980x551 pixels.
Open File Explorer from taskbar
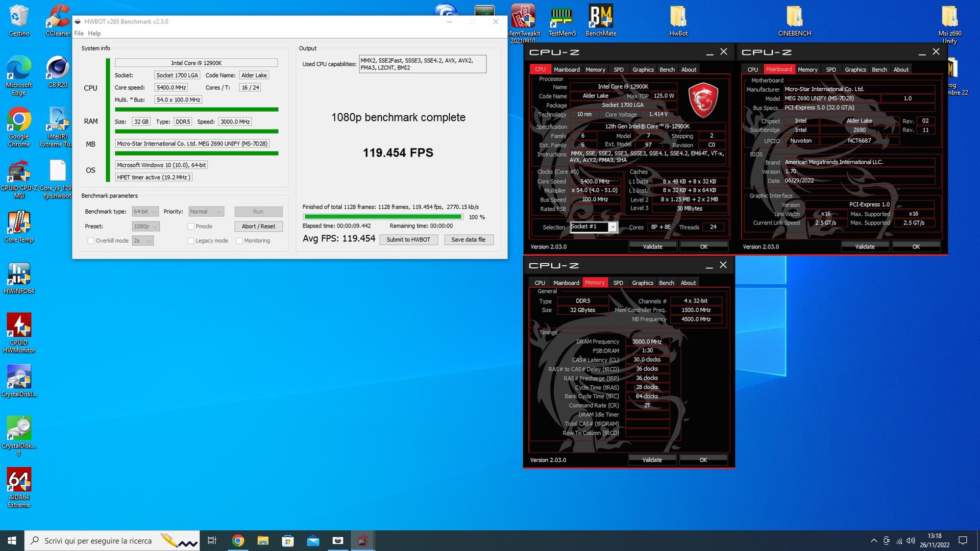(263, 540)
